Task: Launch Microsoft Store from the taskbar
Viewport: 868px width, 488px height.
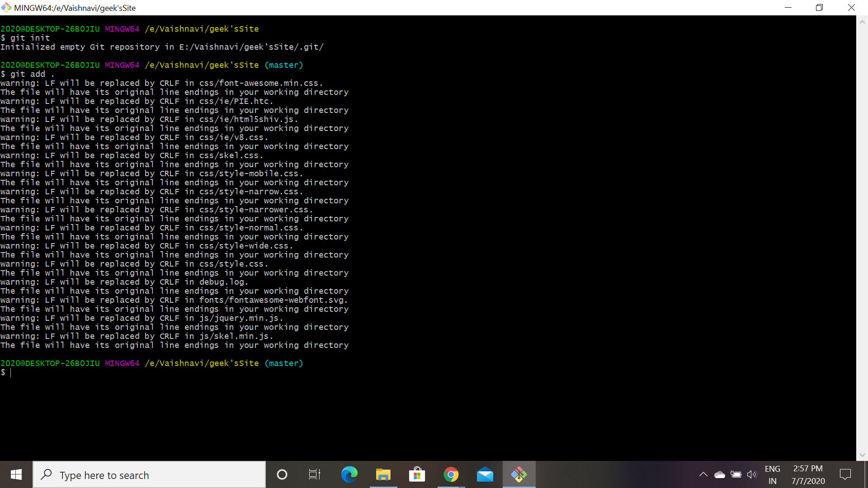Action: click(417, 474)
